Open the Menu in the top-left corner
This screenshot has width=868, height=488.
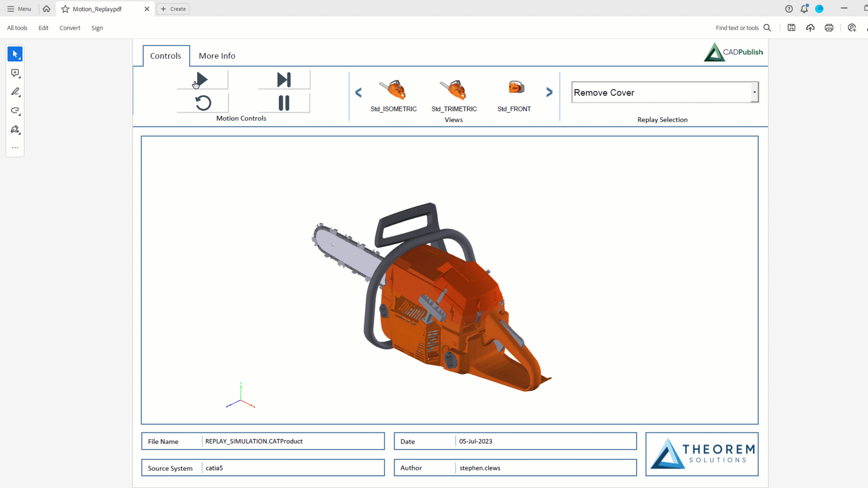click(x=19, y=9)
